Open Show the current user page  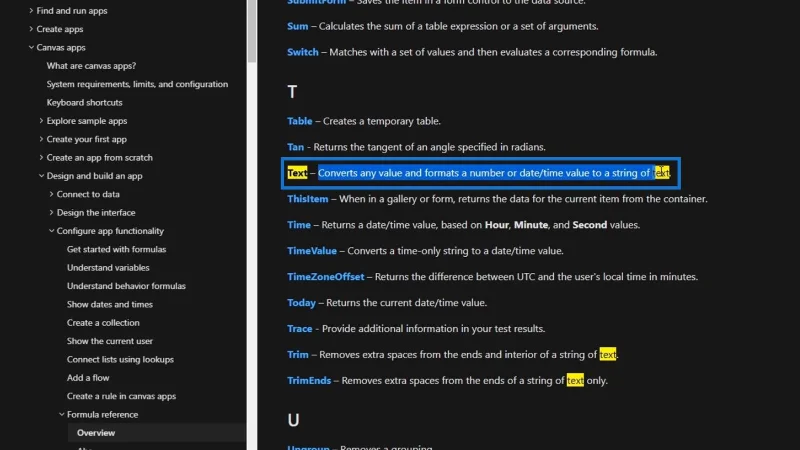(x=110, y=341)
